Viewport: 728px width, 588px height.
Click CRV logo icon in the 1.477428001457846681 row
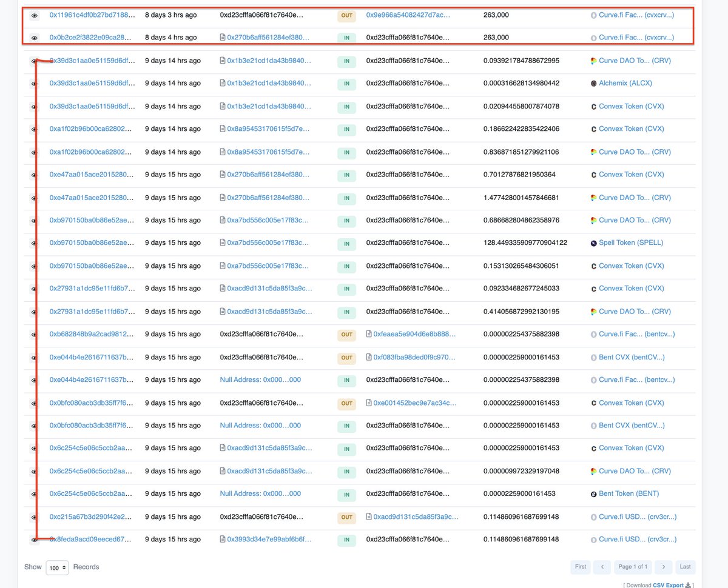click(594, 198)
